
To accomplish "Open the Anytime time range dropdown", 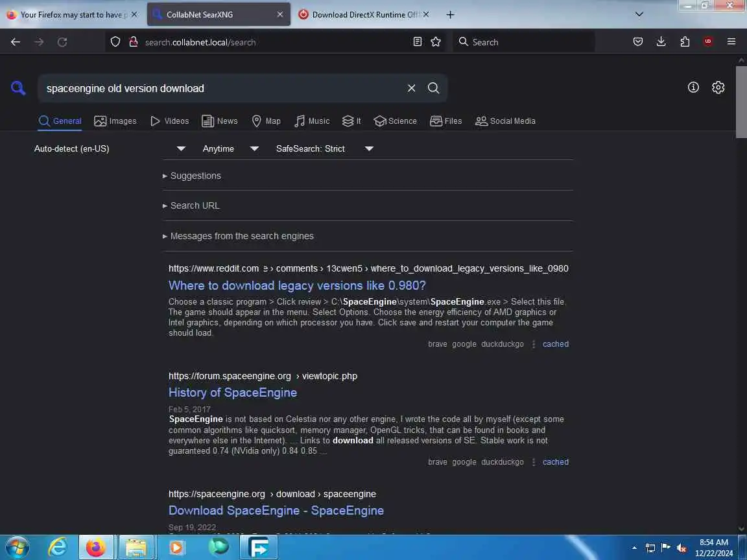I will (x=231, y=148).
